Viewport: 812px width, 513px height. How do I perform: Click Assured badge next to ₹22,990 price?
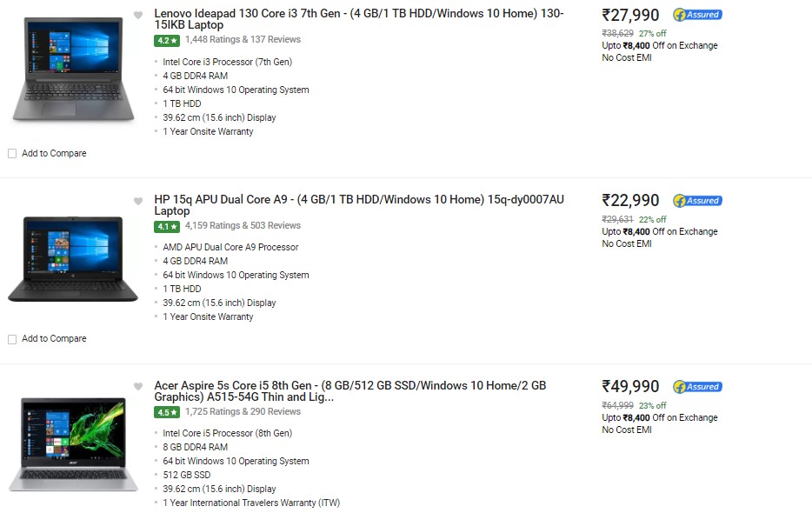[x=697, y=201]
